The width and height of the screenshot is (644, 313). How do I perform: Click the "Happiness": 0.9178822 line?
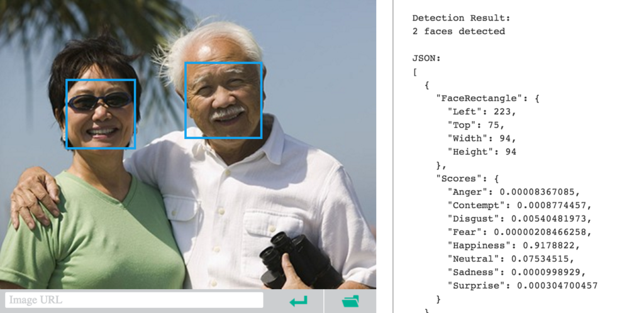pyautogui.click(x=514, y=246)
